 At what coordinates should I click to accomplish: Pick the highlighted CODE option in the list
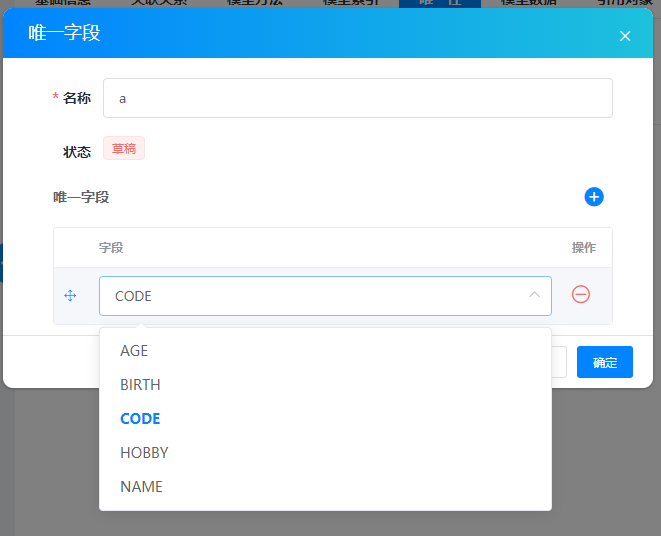[x=140, y=419]
